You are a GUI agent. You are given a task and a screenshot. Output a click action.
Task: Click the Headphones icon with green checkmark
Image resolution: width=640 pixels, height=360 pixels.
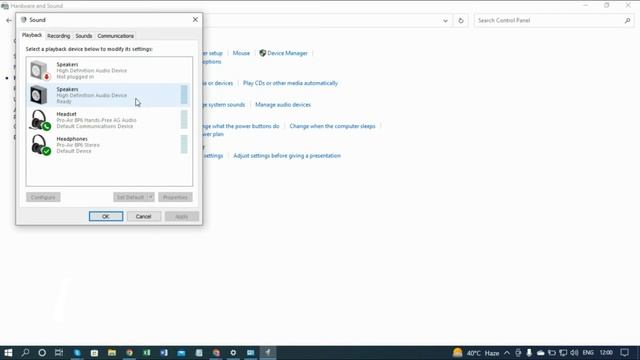coord(40,145)
